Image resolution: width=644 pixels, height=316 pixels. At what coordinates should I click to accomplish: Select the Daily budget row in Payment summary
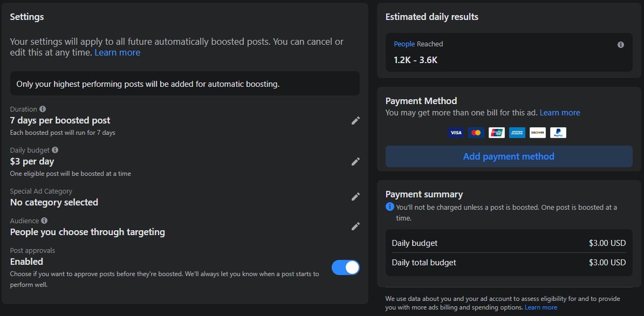508,243
